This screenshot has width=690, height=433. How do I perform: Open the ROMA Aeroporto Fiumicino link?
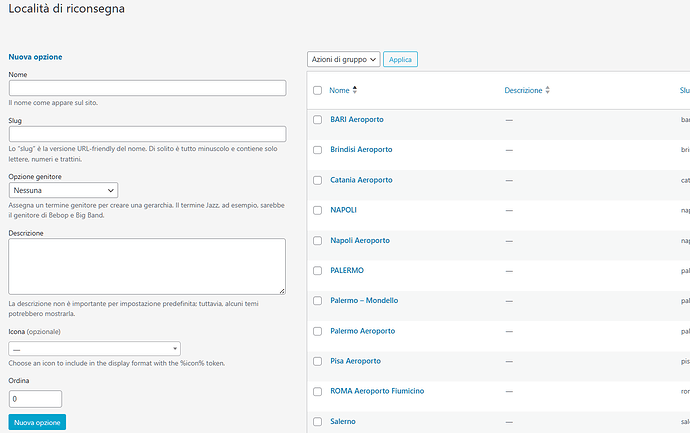(377, 390)
